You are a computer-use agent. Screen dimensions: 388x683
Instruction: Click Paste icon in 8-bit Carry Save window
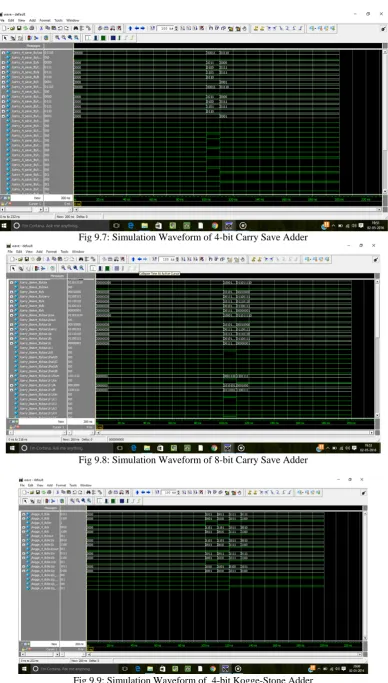point(60,259)
